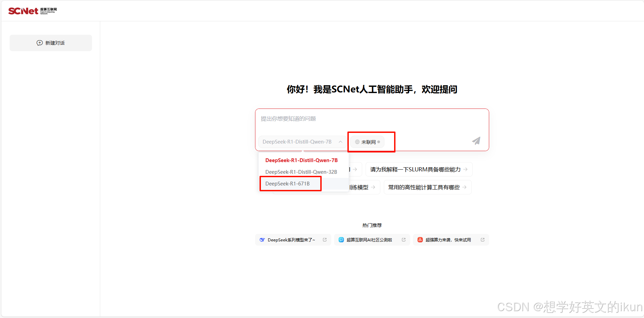This screenshot has width=644, height=318.
Task: Open the 超强算力来袭，快来试用 link
Action: [x=448, y=240]
